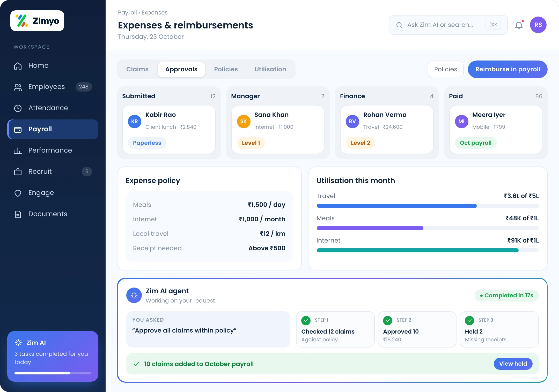
Task: Click the Ask Zim AI search field
Action: (x=448, y=25)
